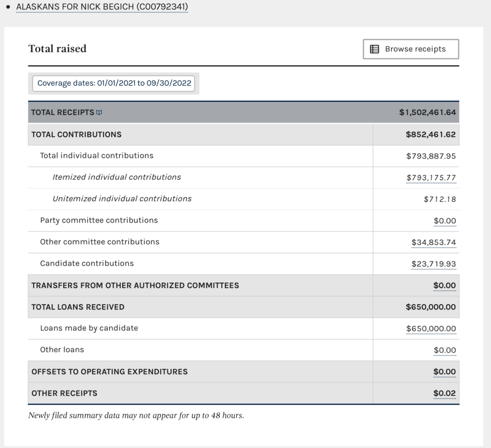The image size is (491, 448).
Task: Select the amount $793,887.95
Action: point(431,156)
